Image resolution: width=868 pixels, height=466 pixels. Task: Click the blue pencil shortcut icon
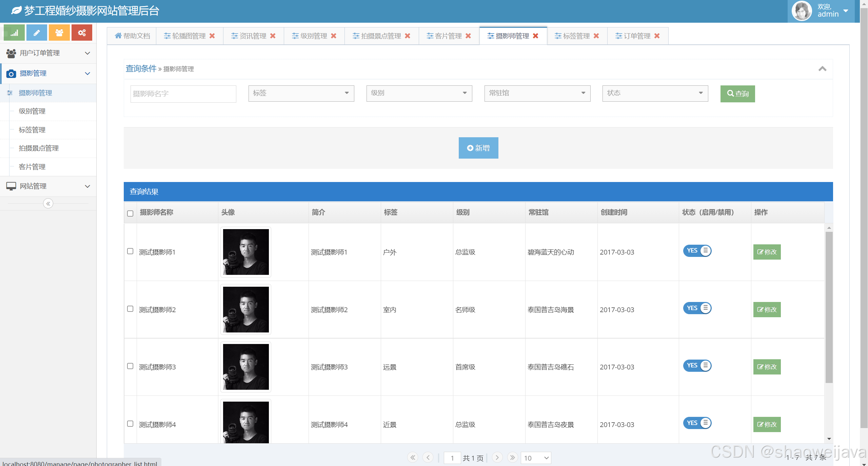pos(37,33)
